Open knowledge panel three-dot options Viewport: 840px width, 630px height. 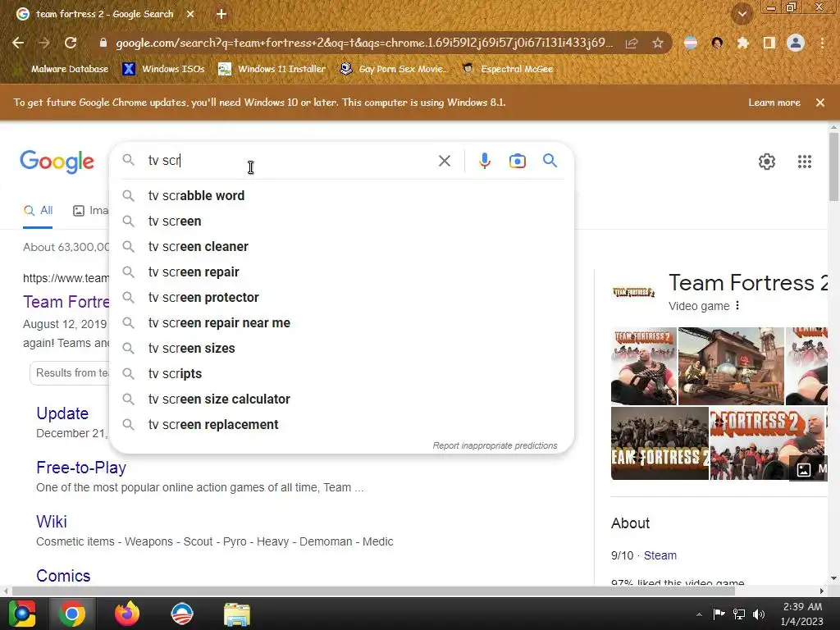pyautogui.click(x=737, y=305)
